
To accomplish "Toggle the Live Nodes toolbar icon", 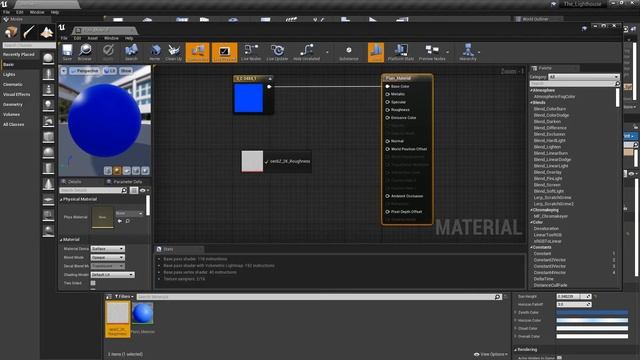I will click(251, 52).
